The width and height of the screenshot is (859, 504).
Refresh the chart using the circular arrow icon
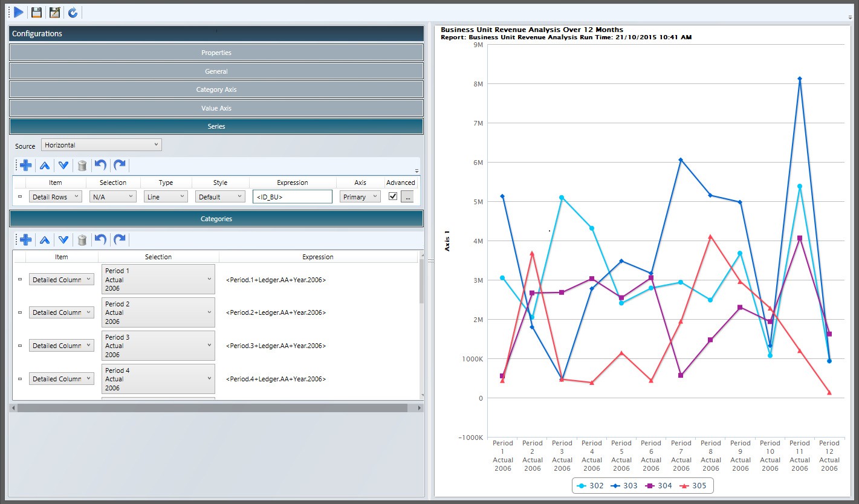click(73, 12)
